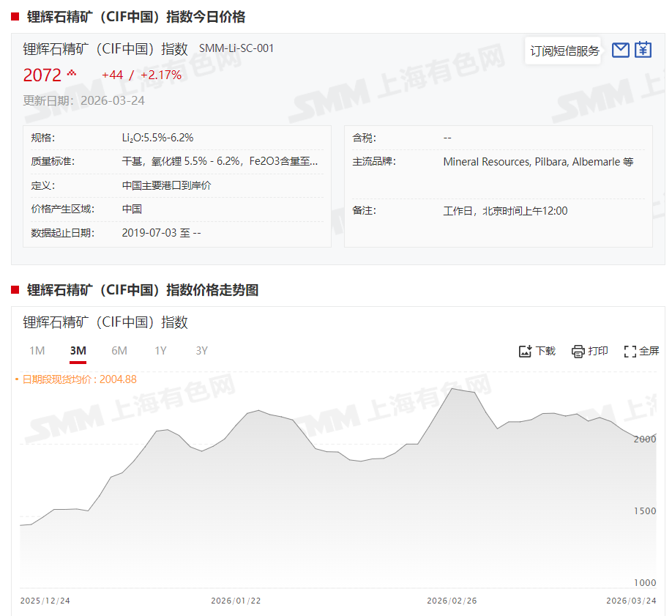Click the 含税 tax value dash

[x=447, y=138]
